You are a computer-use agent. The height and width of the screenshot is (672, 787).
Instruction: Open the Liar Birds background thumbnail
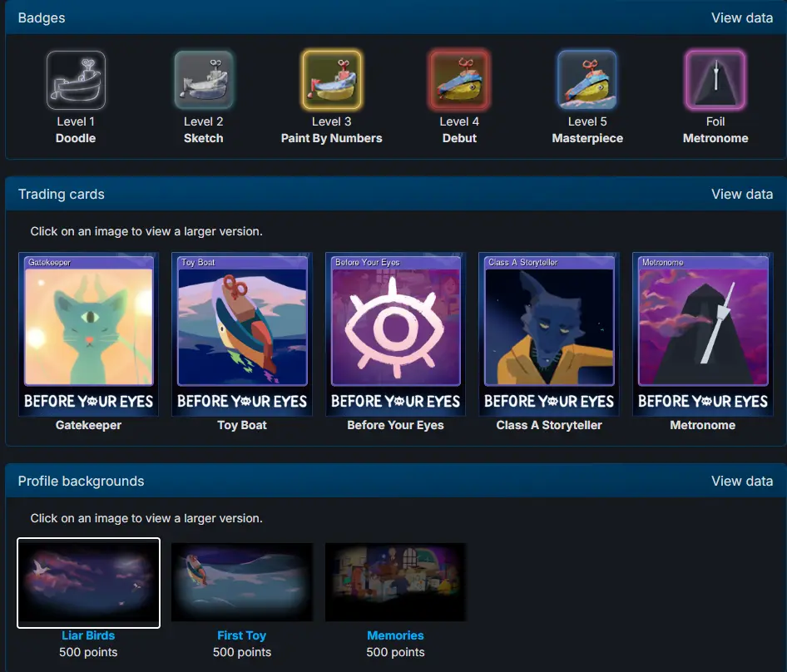point(89,583)
